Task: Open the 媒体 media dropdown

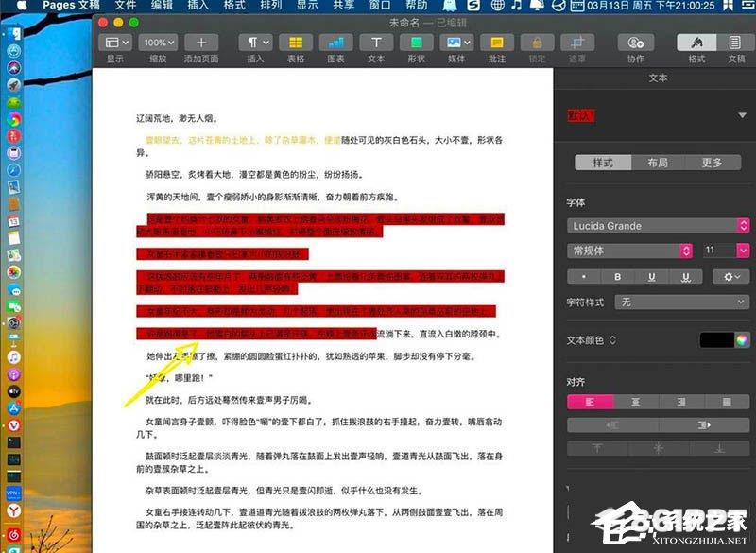Action: (x=456, y=43)
